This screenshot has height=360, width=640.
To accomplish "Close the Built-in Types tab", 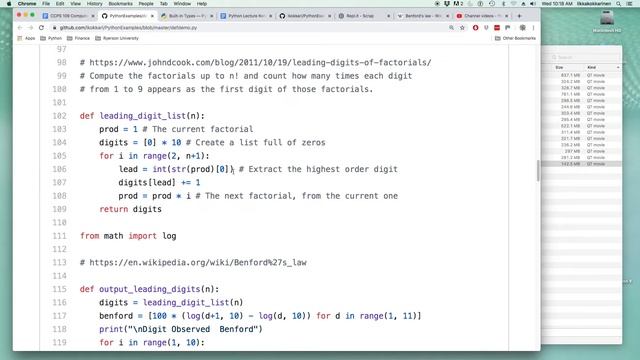I will pyautogui.click(x=211, y=16).
